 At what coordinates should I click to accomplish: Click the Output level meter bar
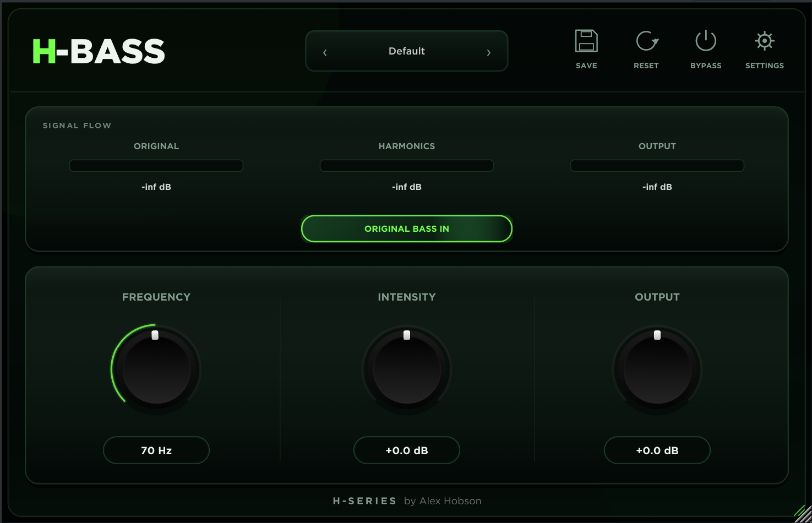coord(657,166)
